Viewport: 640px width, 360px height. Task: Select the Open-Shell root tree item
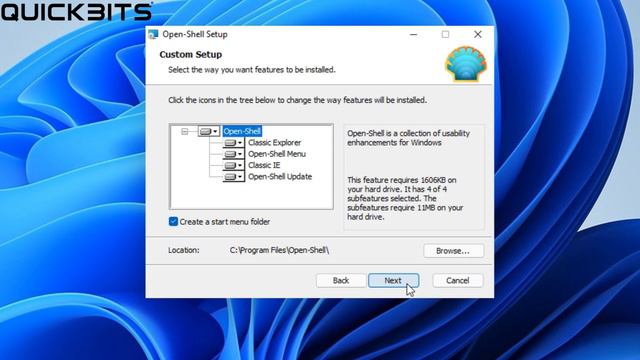242,131
